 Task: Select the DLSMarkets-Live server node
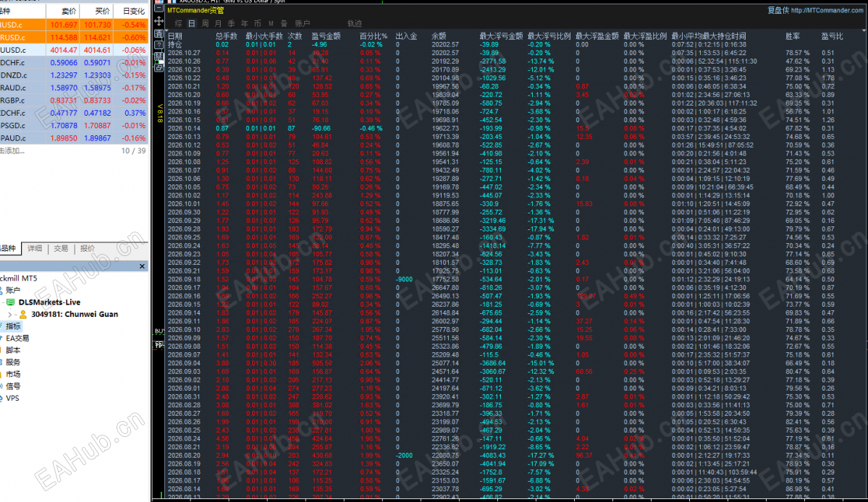(x=49, y=302)
